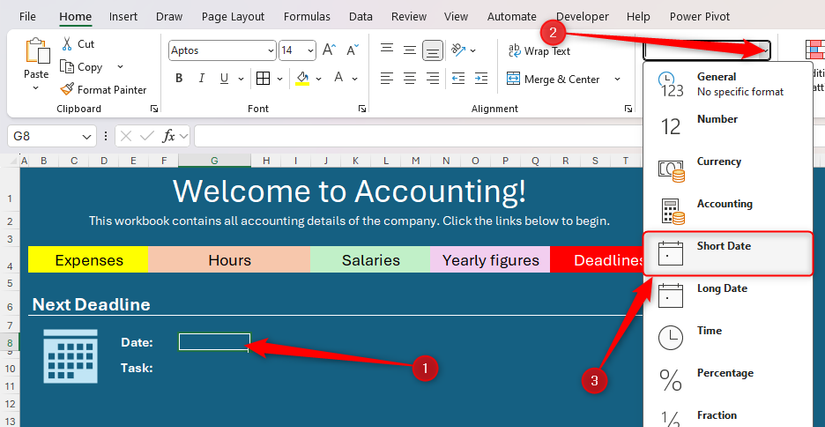Click the Insert Function fx icon
The width and height of the screenshot is (825, 427).
[x=170, y=136]
